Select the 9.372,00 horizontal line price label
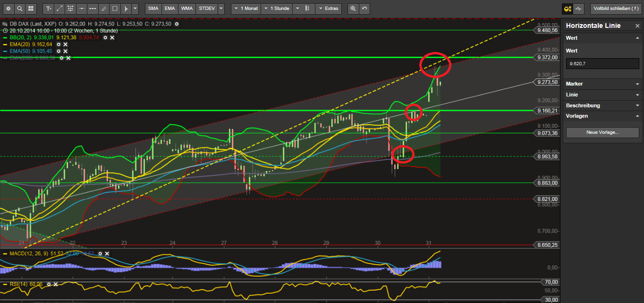The height and width of the screenshot is (303, 644). click(x=548, y=57)
